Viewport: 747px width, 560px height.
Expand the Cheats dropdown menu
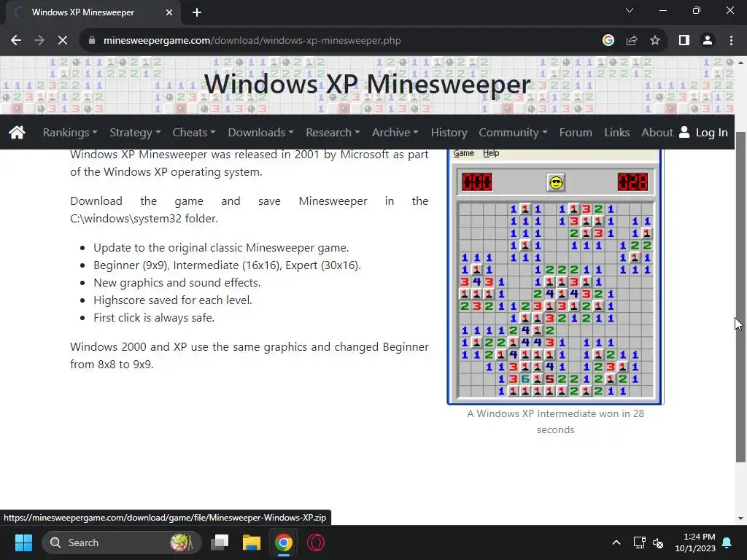click(194, 133)
